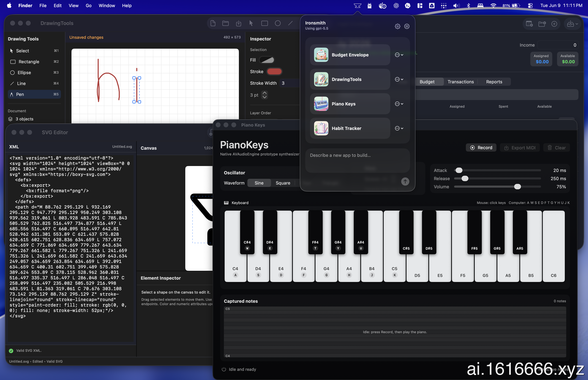Choose ellipse icon in DrawingTools toolbar

coord(278,23)
